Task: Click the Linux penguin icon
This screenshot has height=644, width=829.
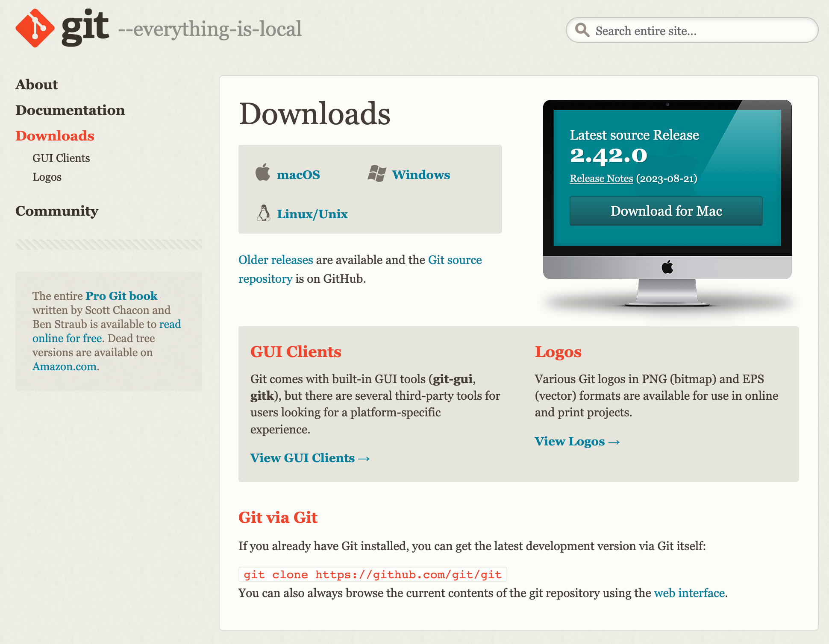Action: pyautogui.click(x=264, y=213)
